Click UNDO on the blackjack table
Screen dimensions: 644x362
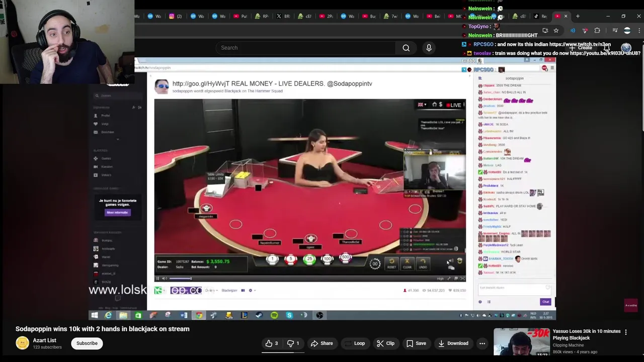coord(423,263)
